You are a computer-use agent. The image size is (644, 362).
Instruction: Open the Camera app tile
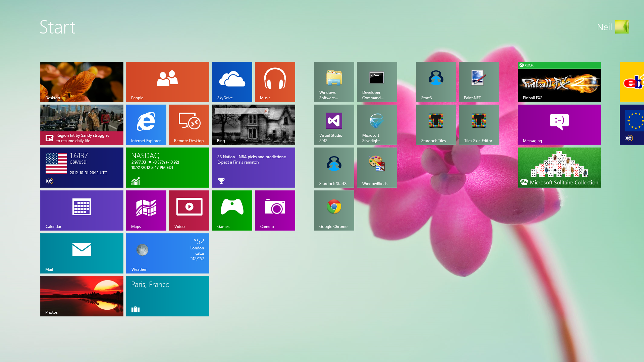click(x=275, y=210)
